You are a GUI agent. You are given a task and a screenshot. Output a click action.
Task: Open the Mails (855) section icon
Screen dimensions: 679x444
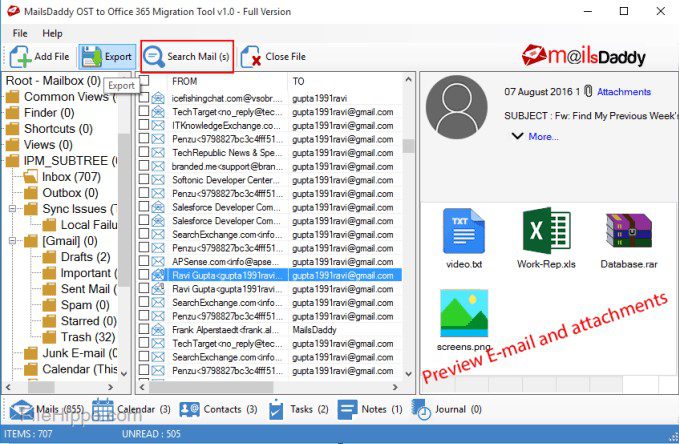(x=22, y=409)
